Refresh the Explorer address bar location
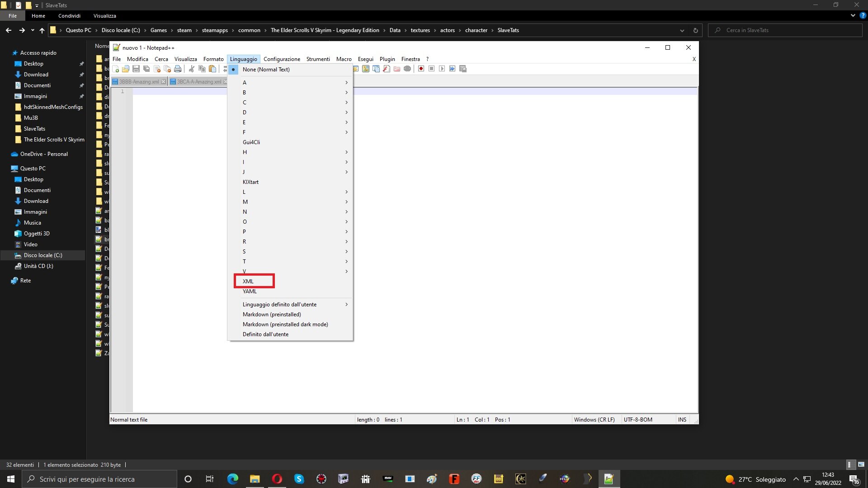The image size is (868, 488). [x=695, y=30]
